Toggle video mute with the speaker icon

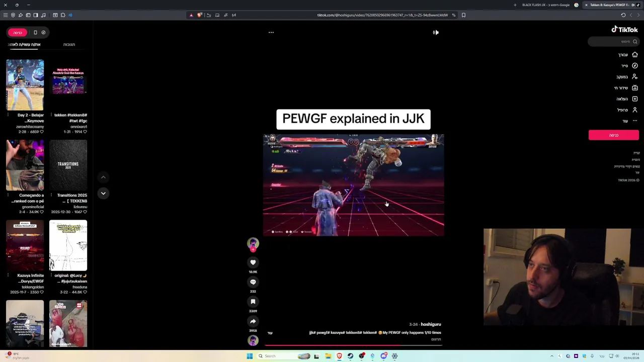pos(436,32)
